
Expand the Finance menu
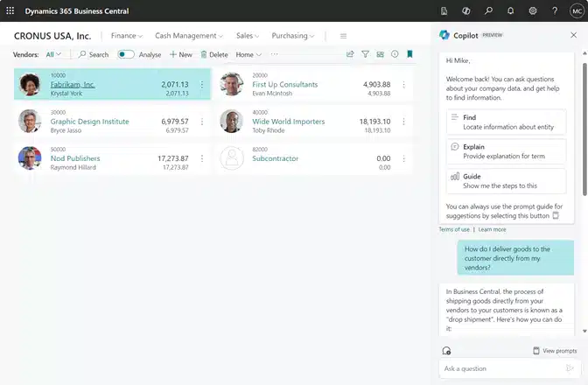tap(126, 36)
